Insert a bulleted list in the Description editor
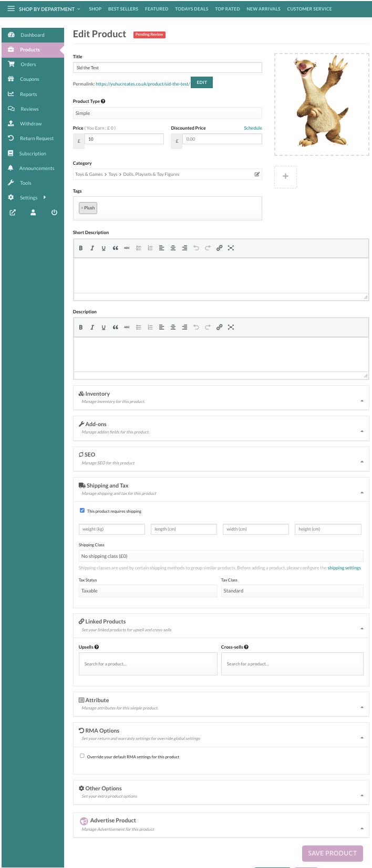 point(139,327)
